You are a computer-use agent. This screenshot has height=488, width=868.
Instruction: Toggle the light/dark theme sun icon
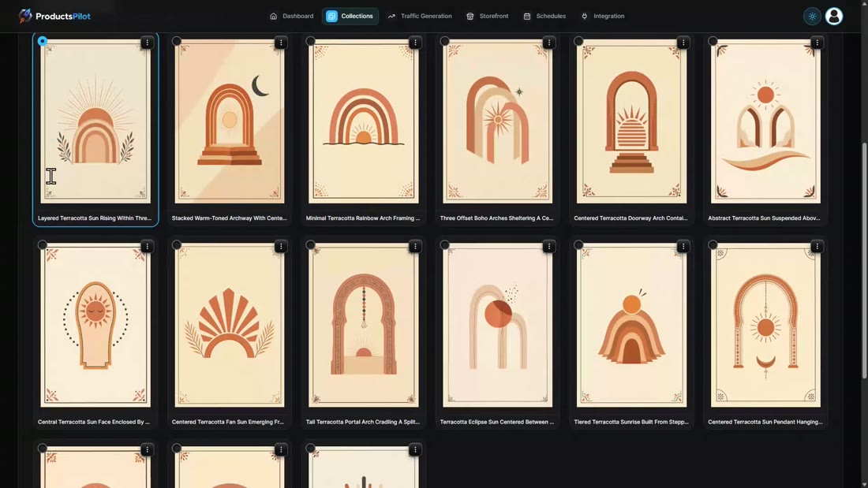tap(812, 16)
